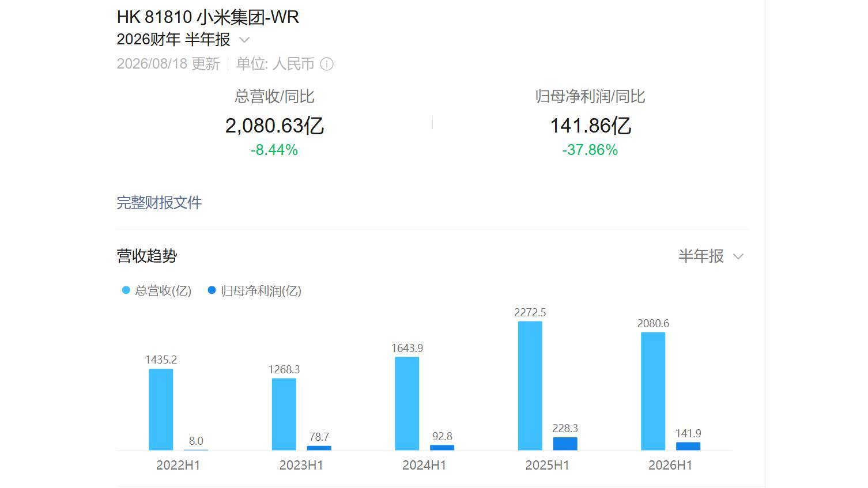Expand the 2026财年 半年报 period dropdown
This screenshot has height=488, width=868.
click(x=183, y=40)
